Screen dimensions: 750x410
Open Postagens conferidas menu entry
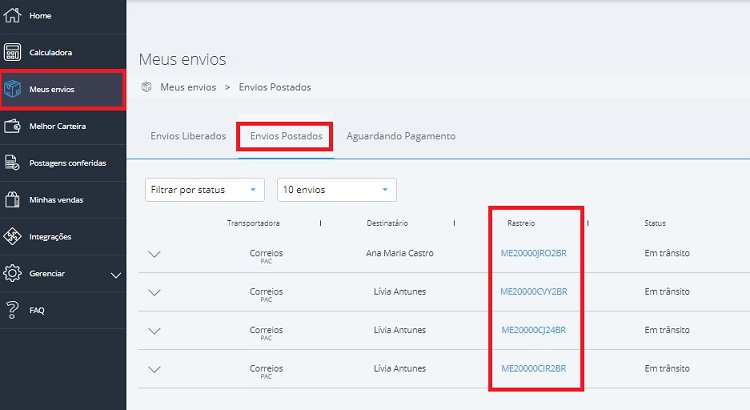point(67,163)
